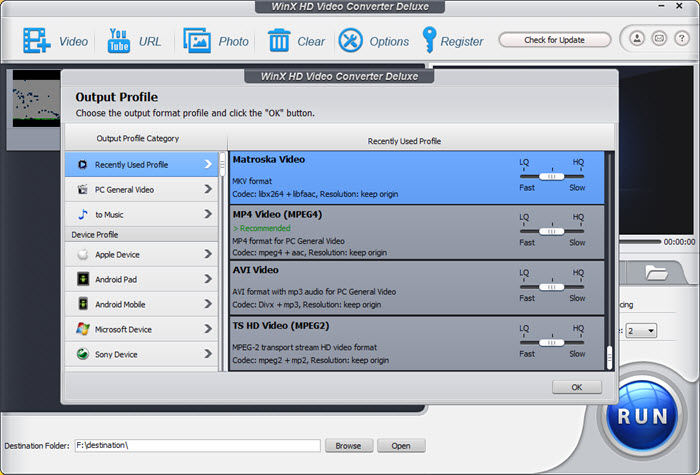This screenshot has height=475, width=700.
Task: Expand Microsoft Device chevron
Action: pos(208,329)
